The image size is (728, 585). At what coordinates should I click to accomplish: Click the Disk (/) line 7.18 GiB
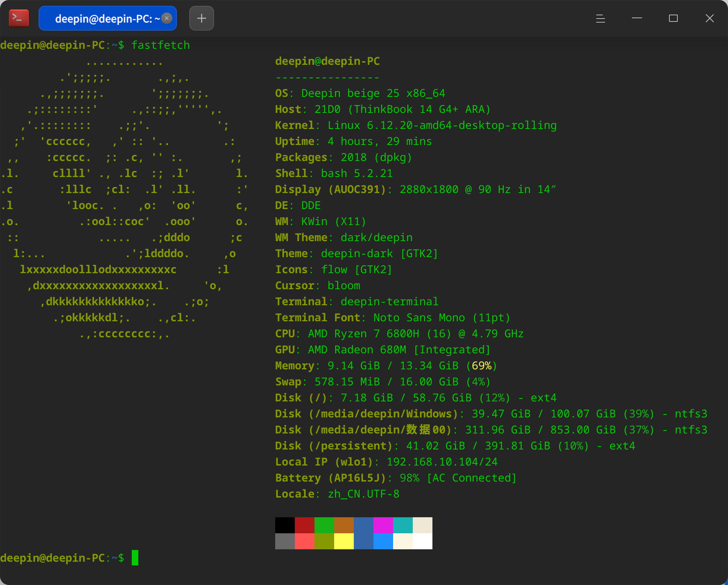click(416, 398)
